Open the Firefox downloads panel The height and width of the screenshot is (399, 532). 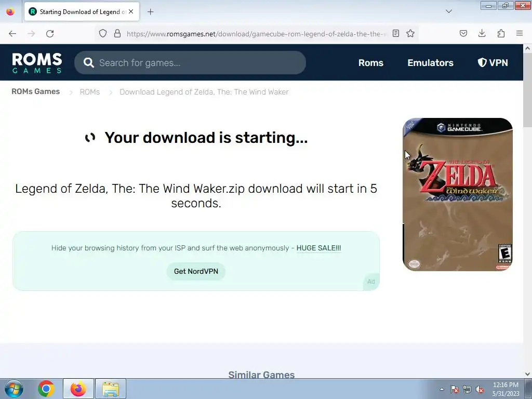[482, 34]
